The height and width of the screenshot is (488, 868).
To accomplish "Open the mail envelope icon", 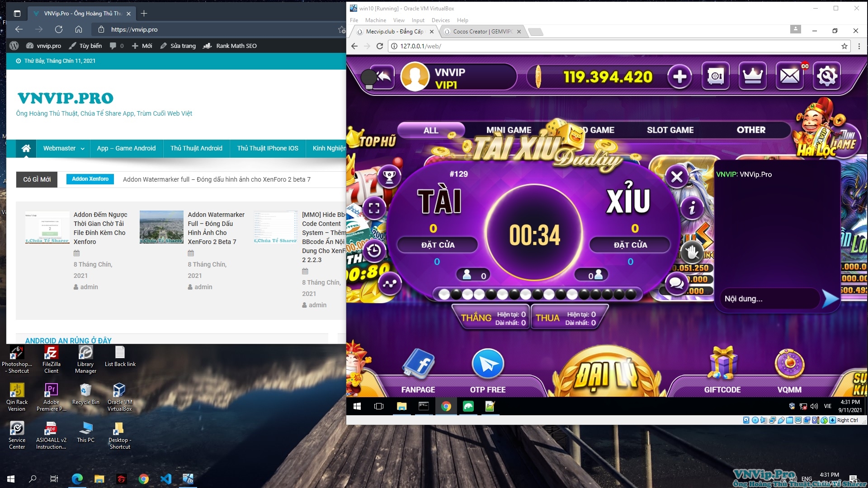I will click(x=789, y=76).
